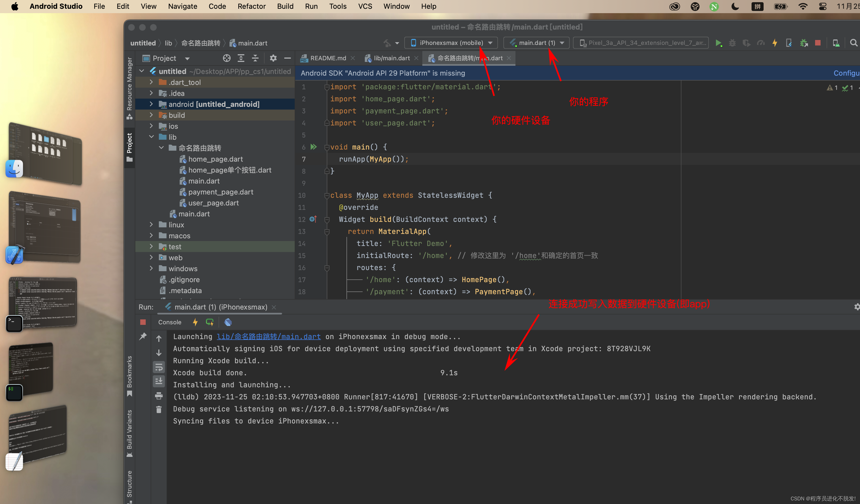Open the iPhonexsmax device selector dropdown
Image resolution: width=860 pixels, height=504 pixels.
click(451, 43)
